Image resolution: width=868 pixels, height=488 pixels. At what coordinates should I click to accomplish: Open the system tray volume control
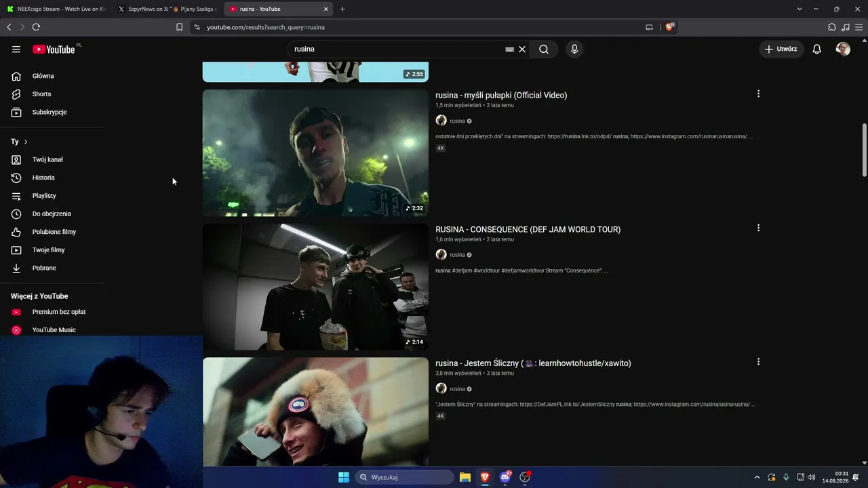pos(812,477)
